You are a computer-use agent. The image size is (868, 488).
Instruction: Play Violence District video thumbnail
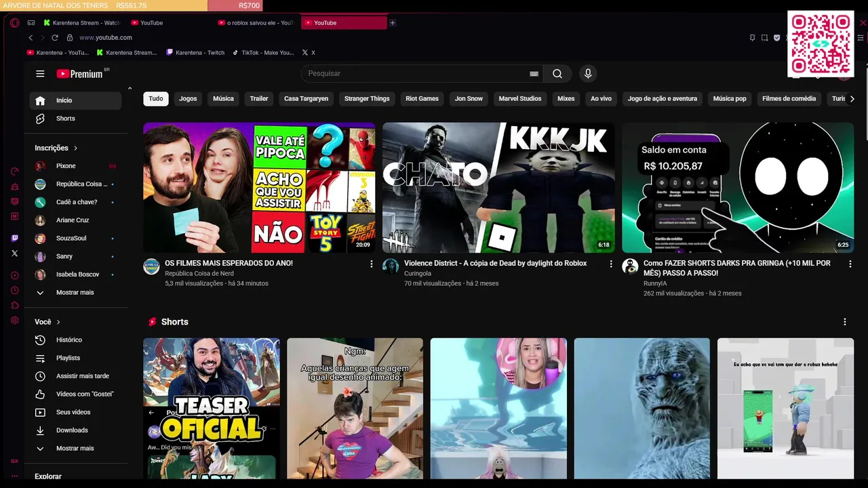[498, 188]
